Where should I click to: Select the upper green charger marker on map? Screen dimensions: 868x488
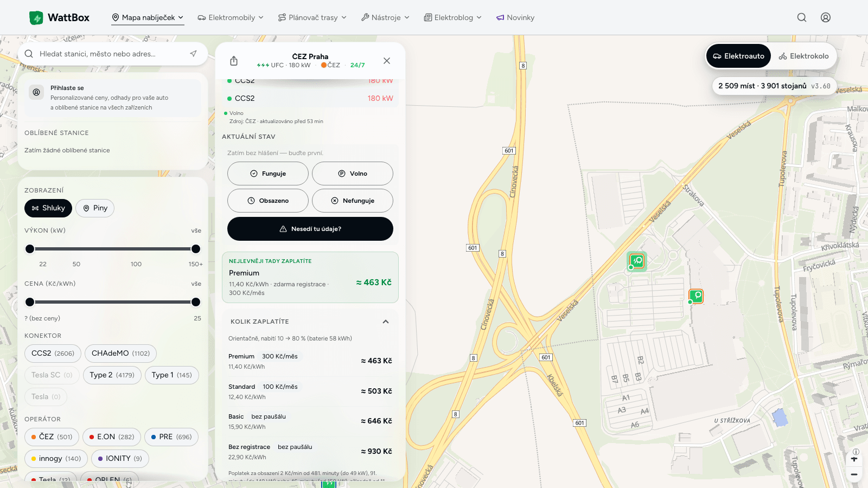pyautogui.click(x=637, y=261)
